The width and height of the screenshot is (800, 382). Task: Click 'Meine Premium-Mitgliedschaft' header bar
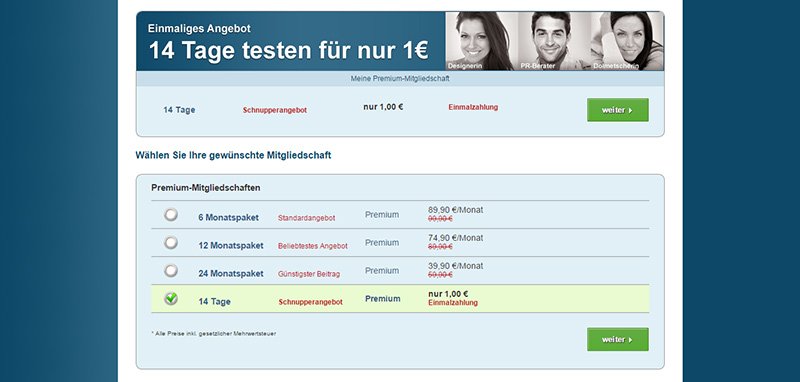pos(400,79)
